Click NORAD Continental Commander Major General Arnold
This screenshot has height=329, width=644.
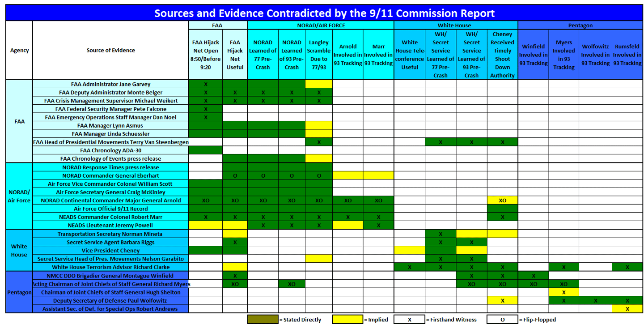coord(110,200)
